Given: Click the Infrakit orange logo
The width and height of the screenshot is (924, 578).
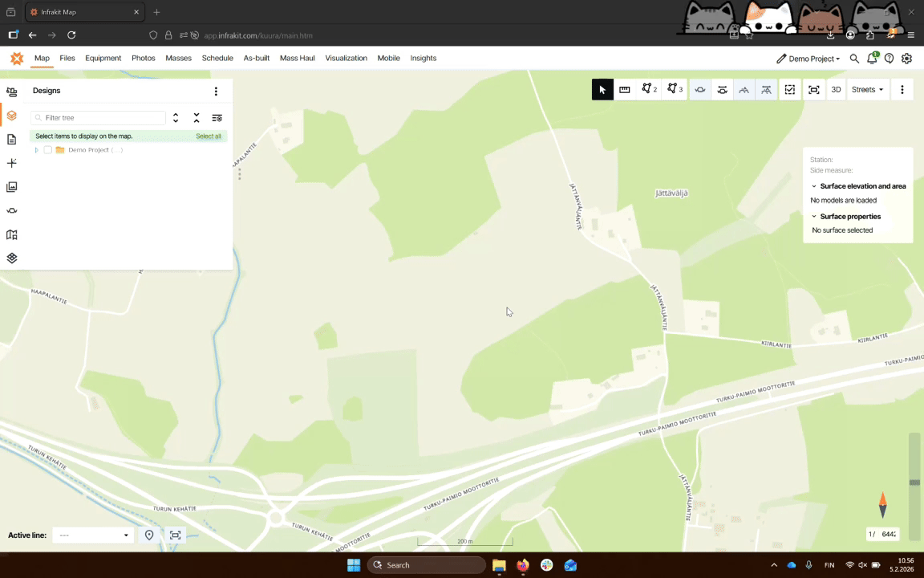Looking at the screenshot, I should pos(17,59).
